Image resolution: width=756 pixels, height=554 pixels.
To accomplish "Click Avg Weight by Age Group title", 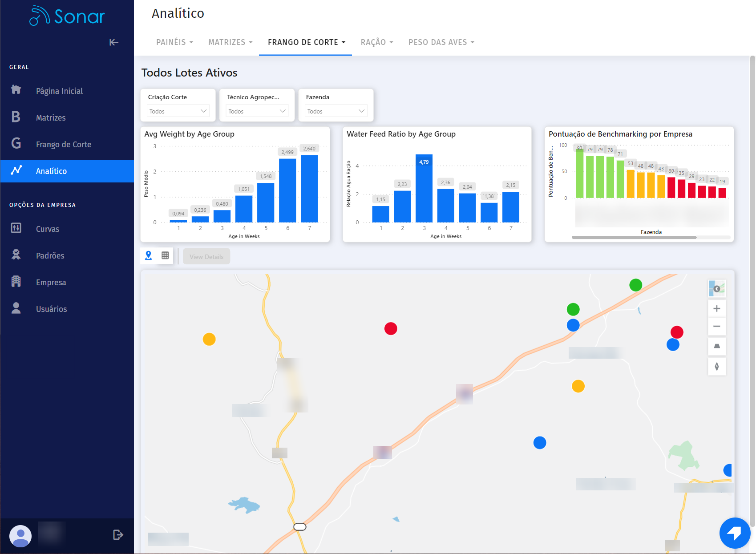I will click(x=189, y=134).
